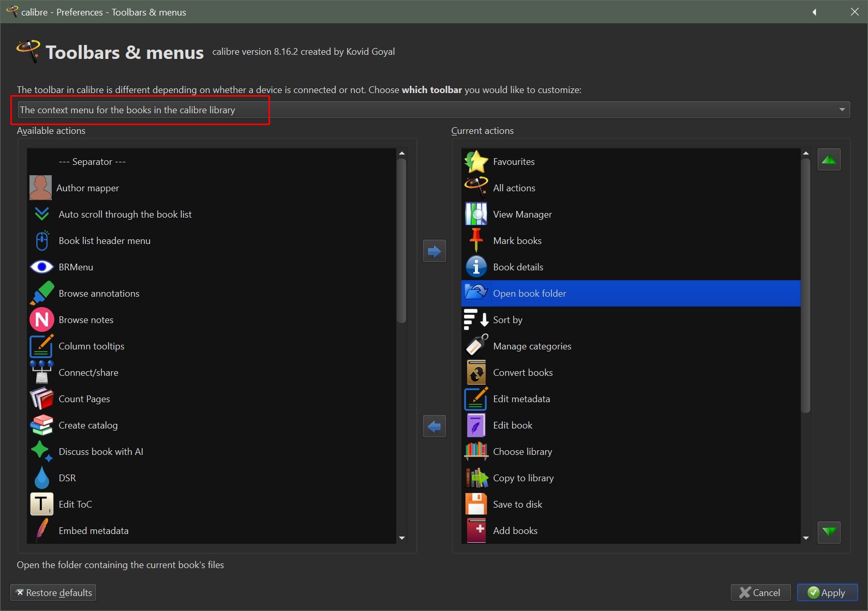Select the 'Copy to library' label

click(523, 478)
